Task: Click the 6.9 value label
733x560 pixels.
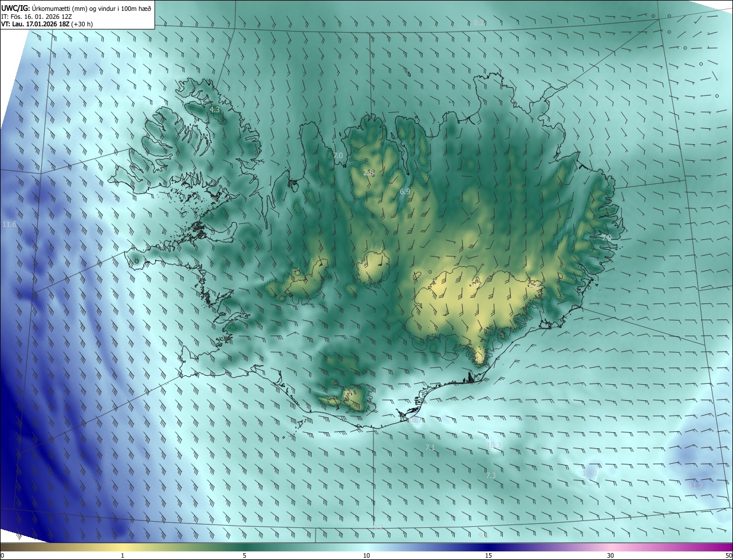Action: pyautogui.click(x=405, y=191)
